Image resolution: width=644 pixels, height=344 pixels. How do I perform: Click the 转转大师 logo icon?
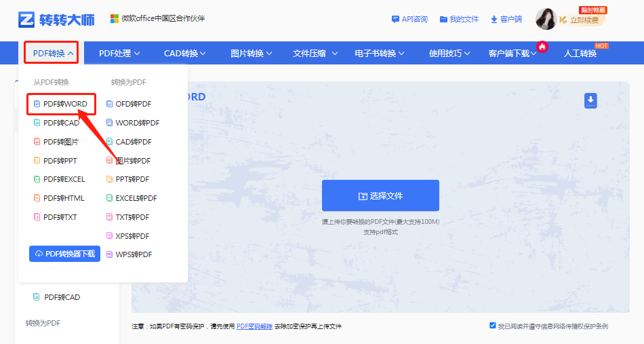27,19
